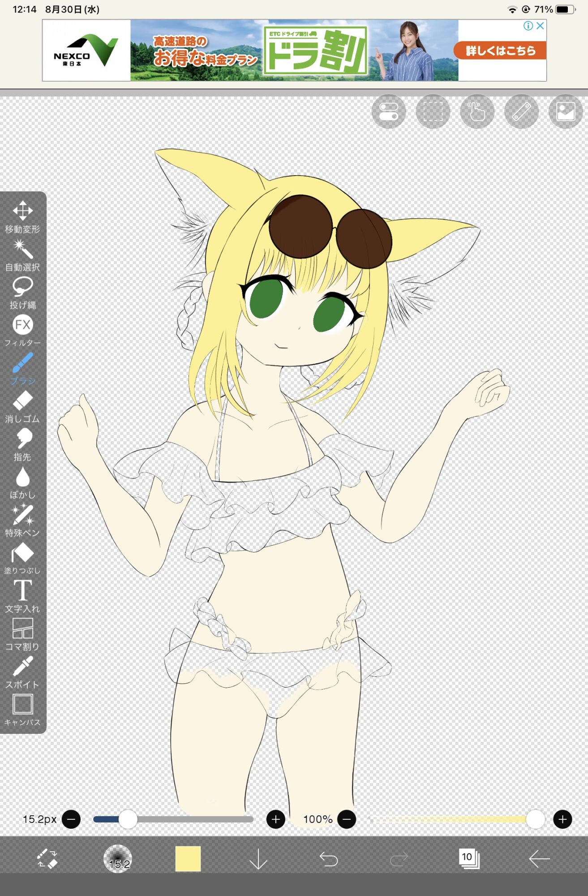Viewport: 588px width, 896px height.
Task: Tap the 詳しくはこちら ad button
Action: click(500, 51)
